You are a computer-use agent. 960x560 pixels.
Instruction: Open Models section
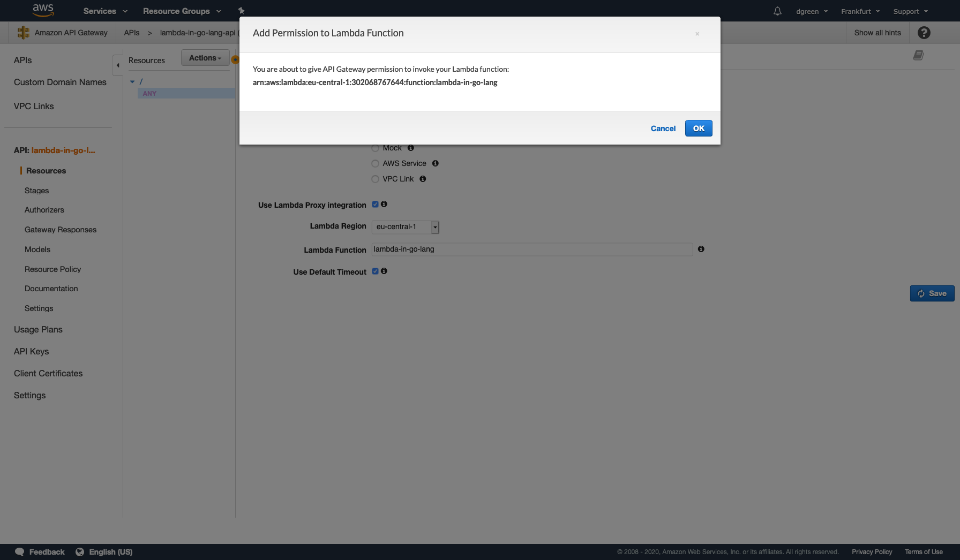tap(37, 249)
